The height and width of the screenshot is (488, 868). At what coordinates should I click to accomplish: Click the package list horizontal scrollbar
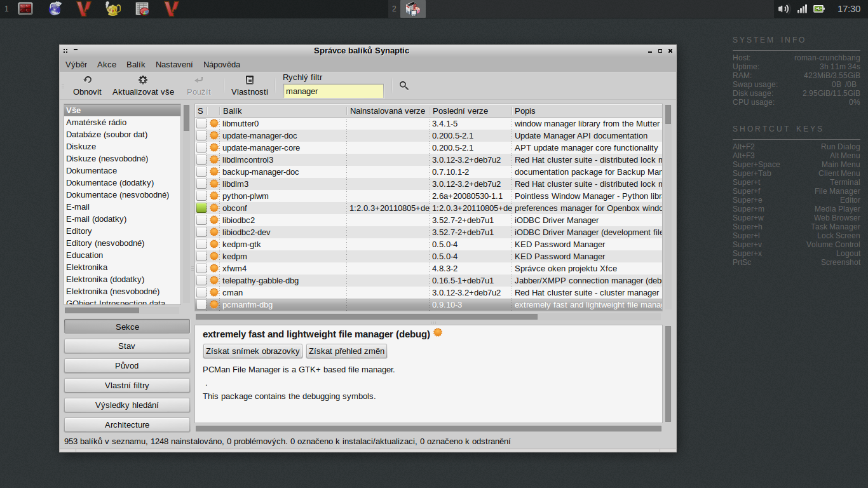click(x=367, y=316)
